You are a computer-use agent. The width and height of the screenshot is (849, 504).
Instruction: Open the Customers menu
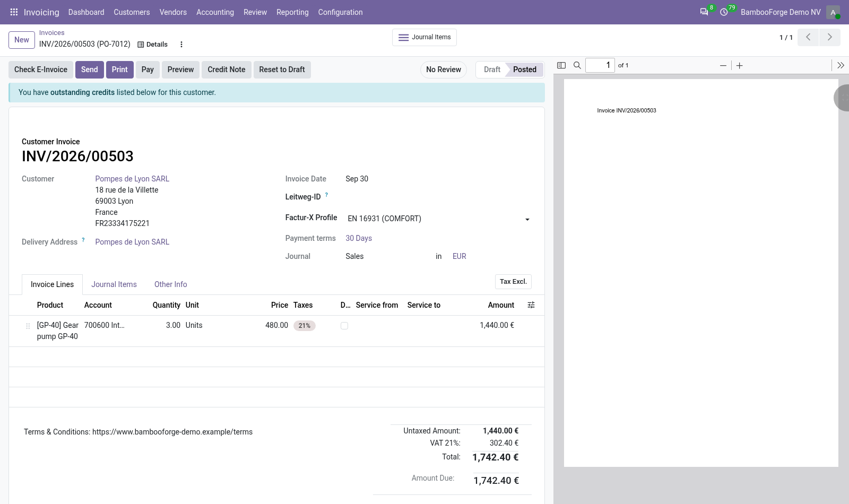(132, 12)
